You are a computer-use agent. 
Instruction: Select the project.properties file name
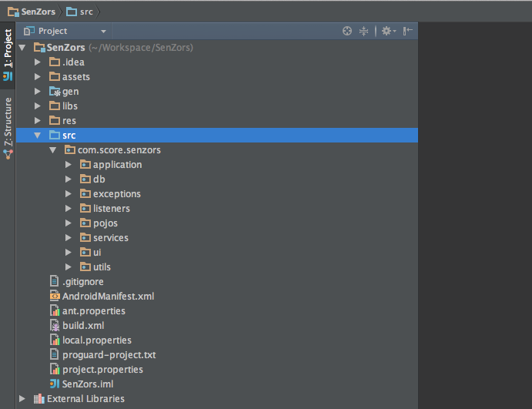pyautogui.click(x=102, y=370)
